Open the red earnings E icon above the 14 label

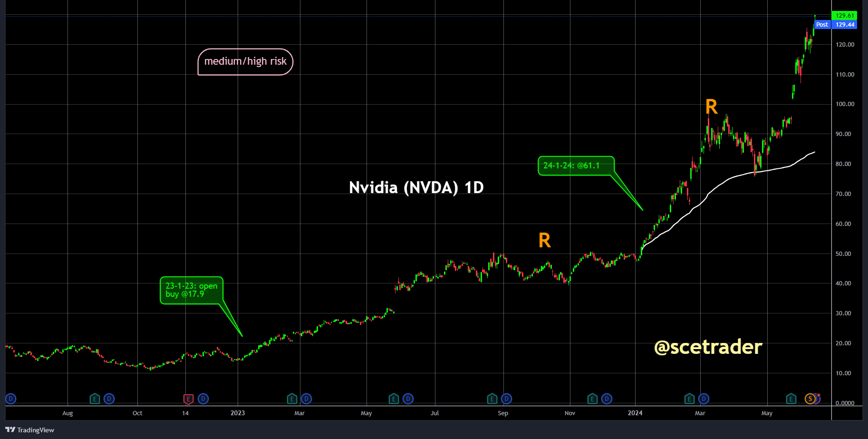[188, 399]
